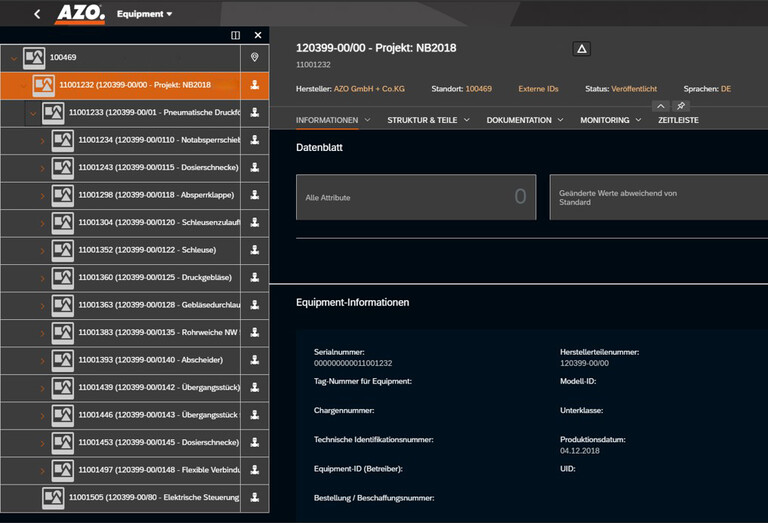This screenshot has width=768, height=523.
Task: Open the Externe IDs link
Action: tap(538, 89)
